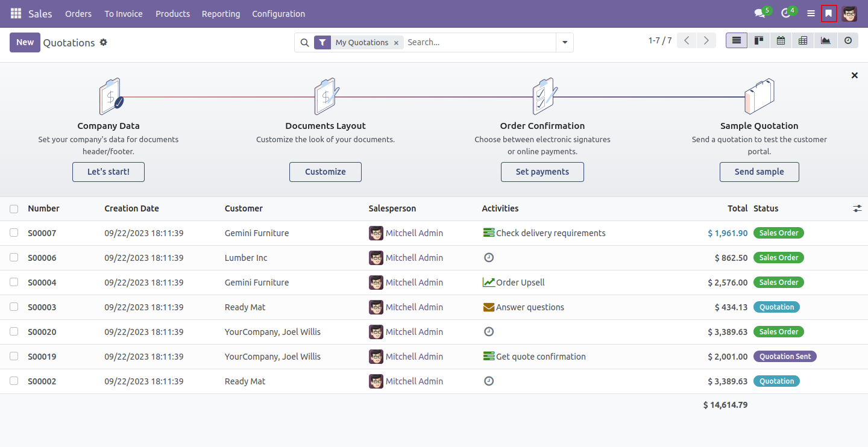Screen dimensions: 868x447
Task: Sort by Number column header
Action: [x=43, y=208]
